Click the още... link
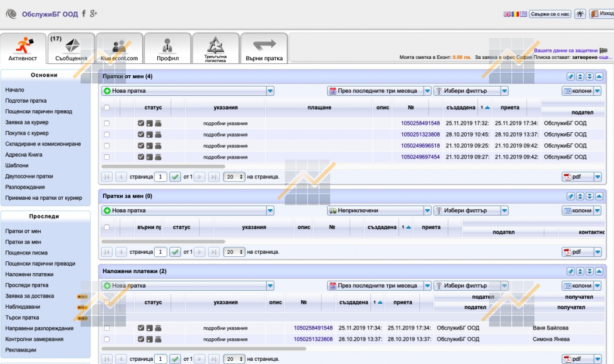This screenshot has width=614, height=364. pos(605,58)
